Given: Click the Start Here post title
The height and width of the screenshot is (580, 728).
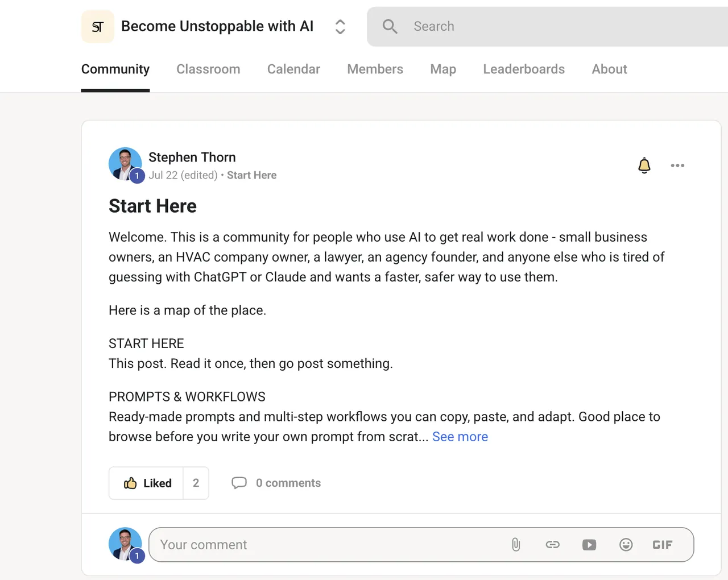Looking at the screenshot, I should pyautogui.click(x=152, y=206).
